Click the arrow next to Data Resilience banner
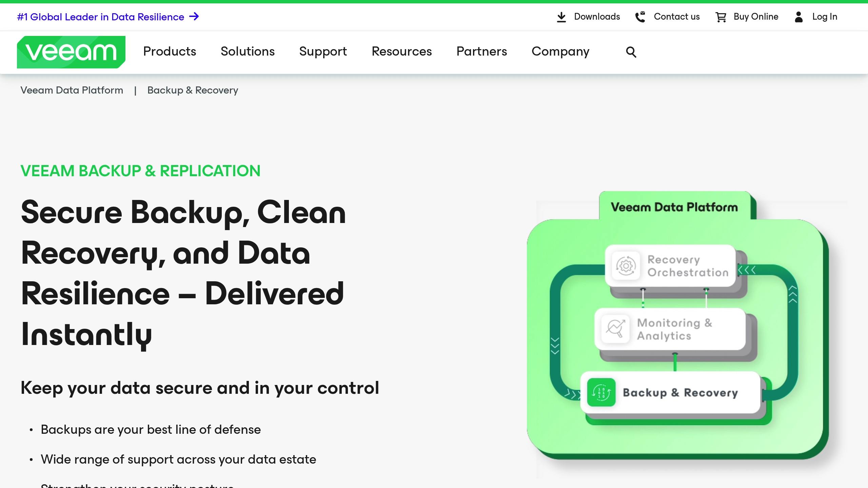The height and width of the screenshot is (488, 868). coord(193,17)
